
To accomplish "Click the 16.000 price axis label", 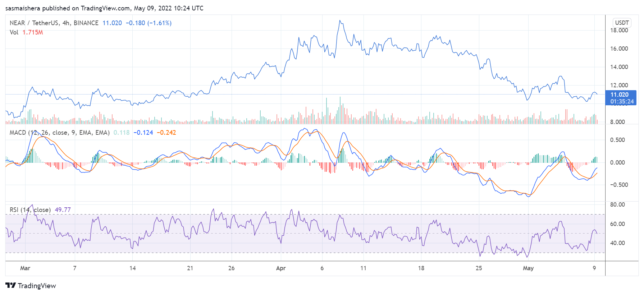I will (x=619, y=49).
